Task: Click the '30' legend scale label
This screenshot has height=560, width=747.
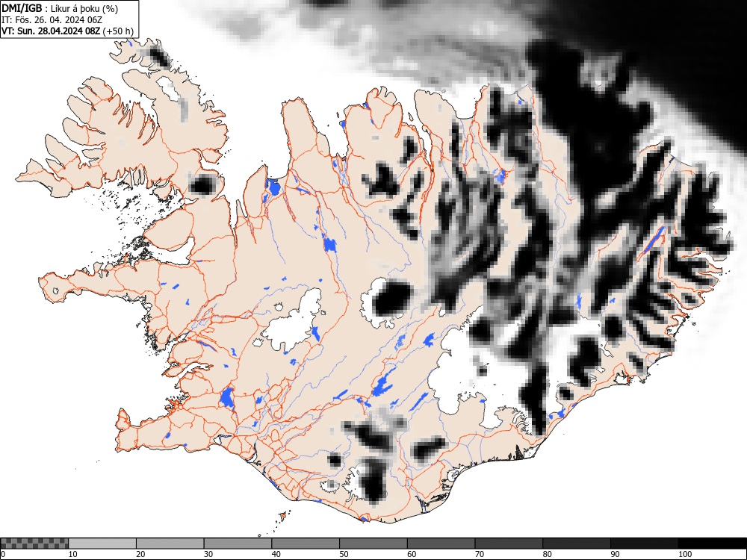Action: (x=208, y=554)
